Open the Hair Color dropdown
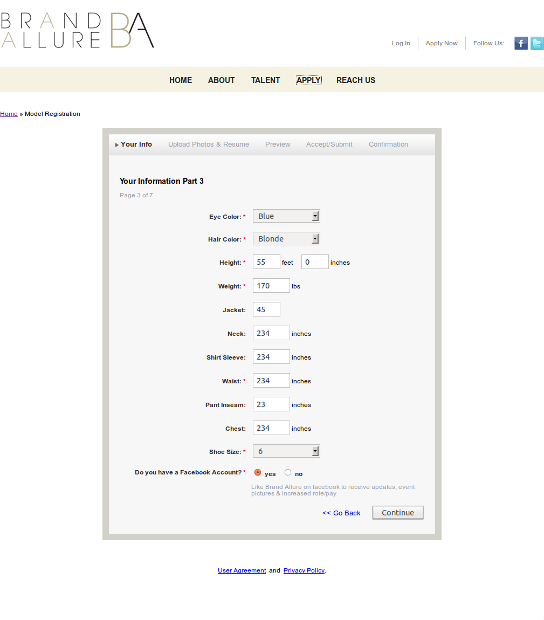The image size is (544, 620). [286, 239]
